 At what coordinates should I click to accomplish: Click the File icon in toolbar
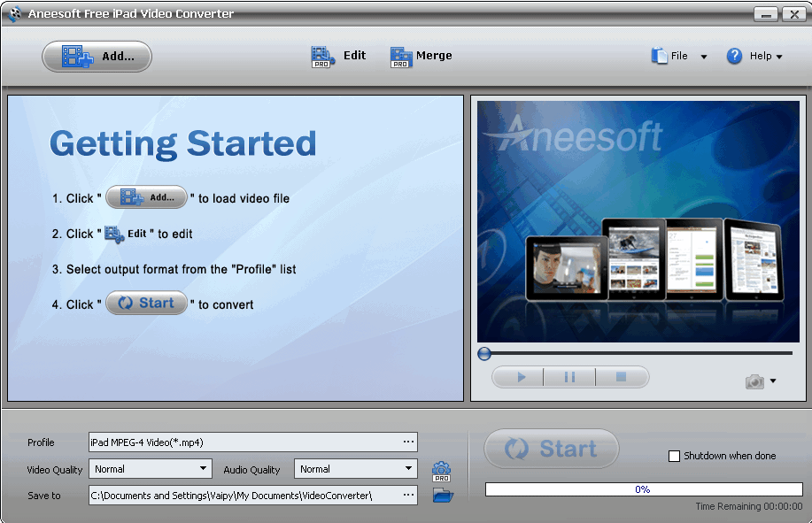pyautogui.click(x=660, y=55)
